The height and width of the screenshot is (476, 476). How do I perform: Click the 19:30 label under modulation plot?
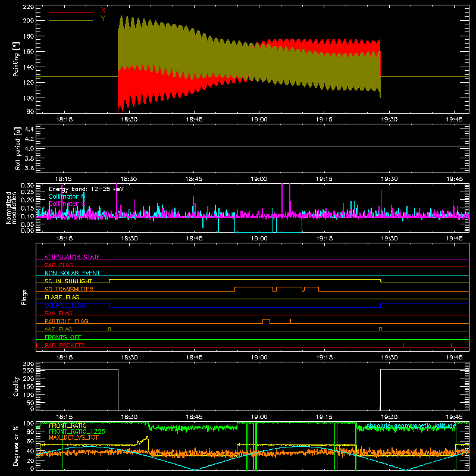pos(390,239)
